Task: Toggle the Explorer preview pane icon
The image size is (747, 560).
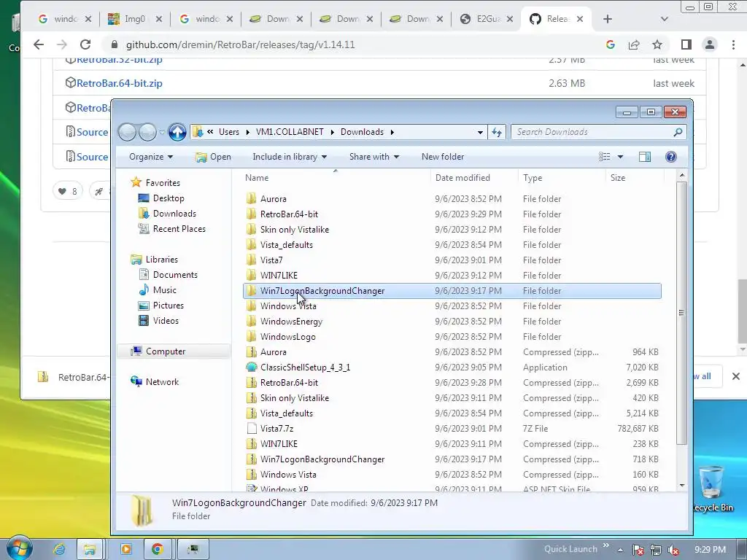Action: tap(645, 157)
